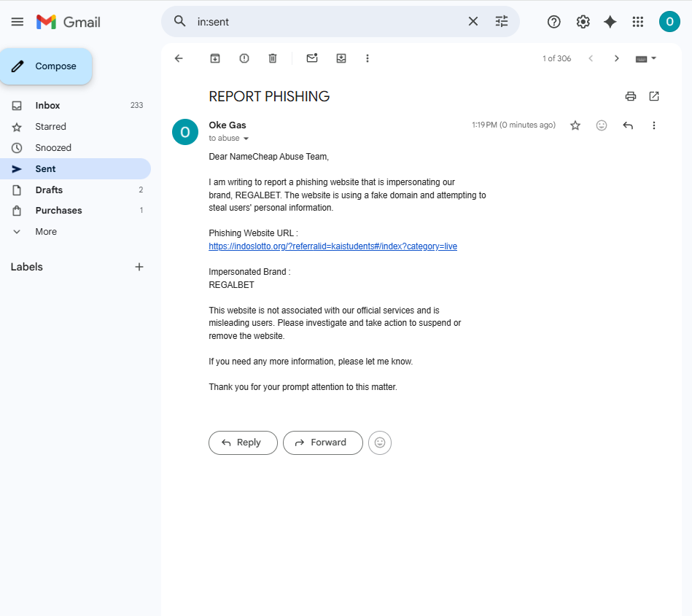Open input tools keyboard dropdown

(x=646, y=58)
